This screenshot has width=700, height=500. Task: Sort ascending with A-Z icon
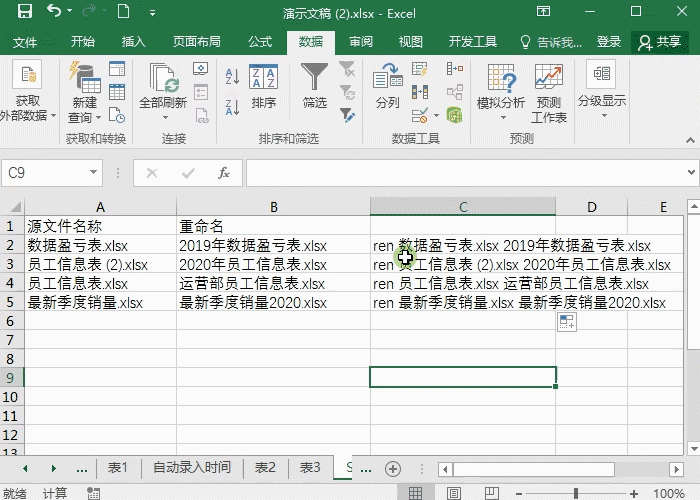(232, 76)
